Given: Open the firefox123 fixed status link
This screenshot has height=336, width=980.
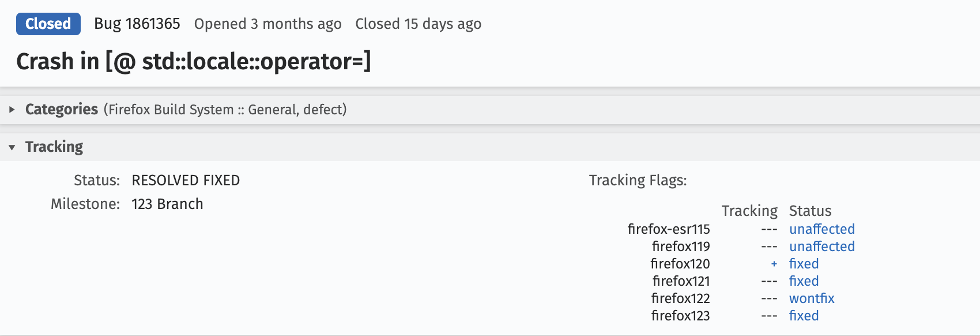Looking at the screenshot, I should tap(804, 316).
